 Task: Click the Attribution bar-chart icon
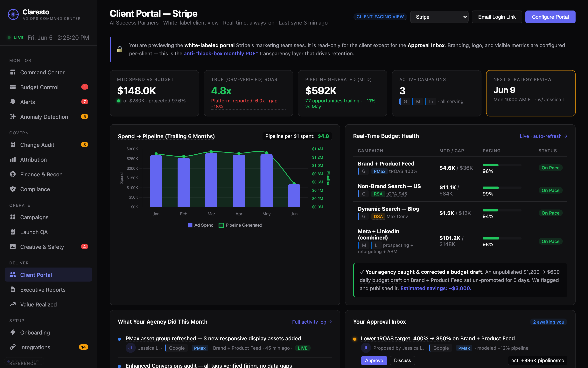point(13,160)
